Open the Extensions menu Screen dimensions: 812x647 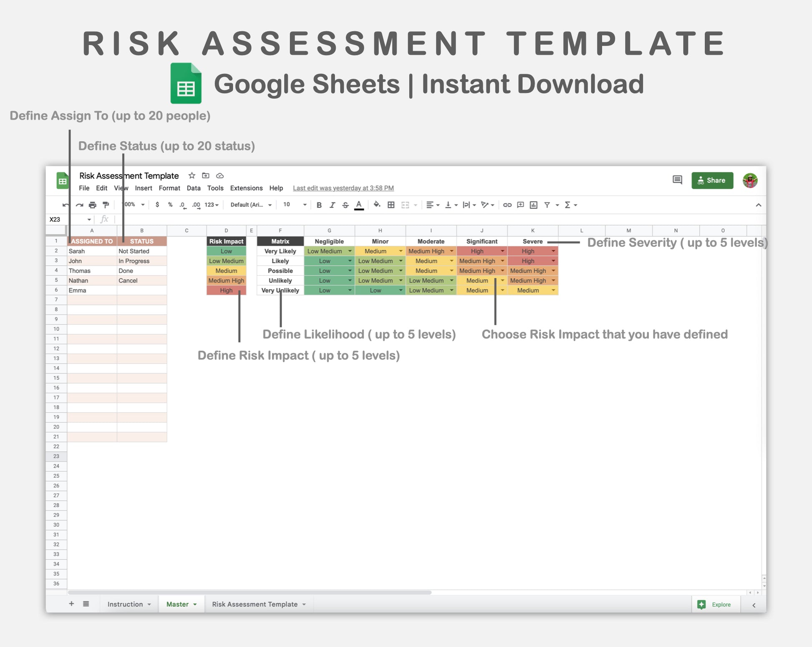[246, 188]
